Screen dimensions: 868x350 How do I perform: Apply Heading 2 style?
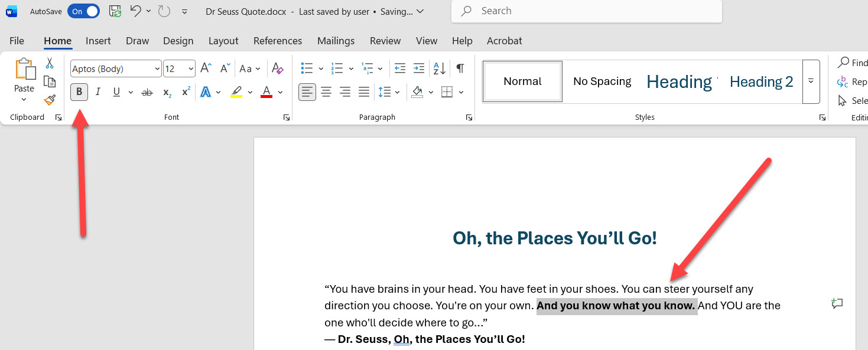(762, 81)
